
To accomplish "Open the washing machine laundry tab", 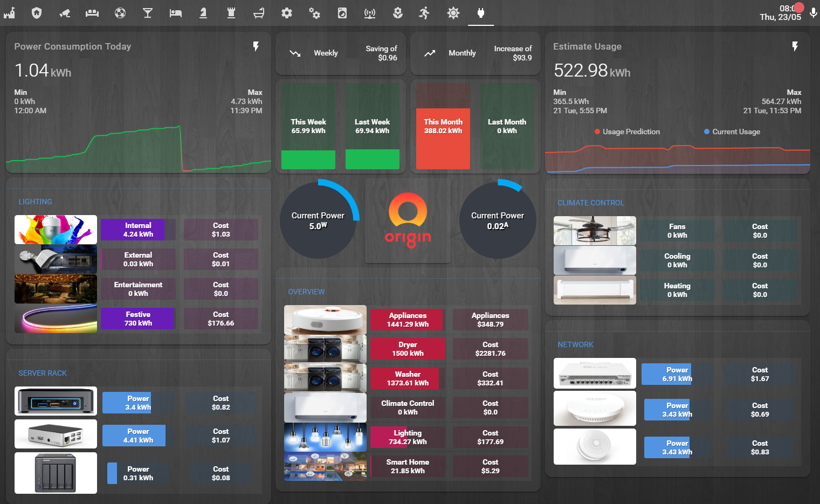I will [x=342, y=12].
